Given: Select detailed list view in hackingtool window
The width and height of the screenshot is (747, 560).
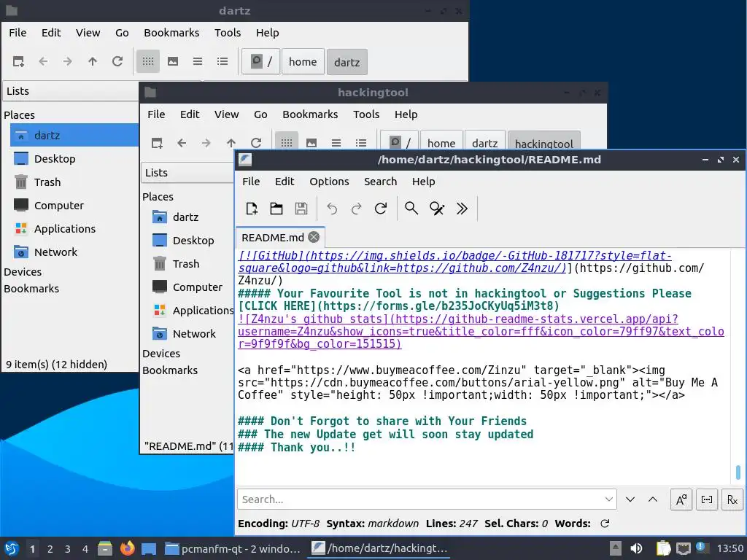Looking at the screenshot, I should pyautogui.click(x=361, y=143).
